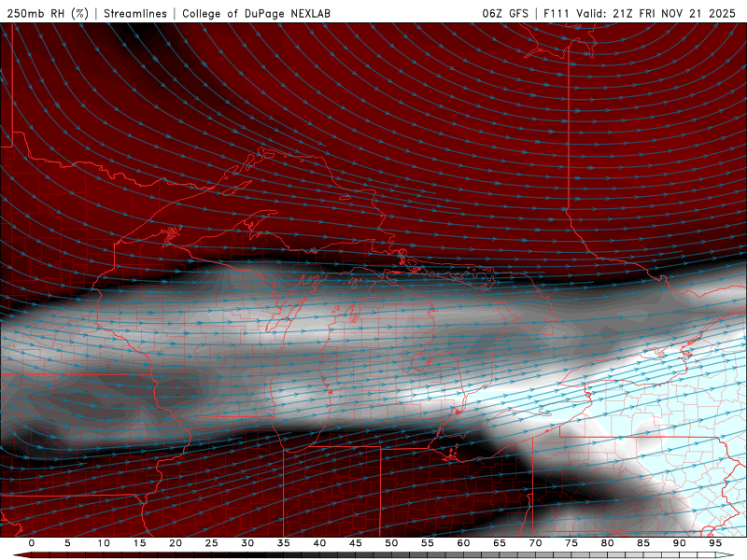
Task: Click the 95 value on the color scale
Action: click(715, 543)
